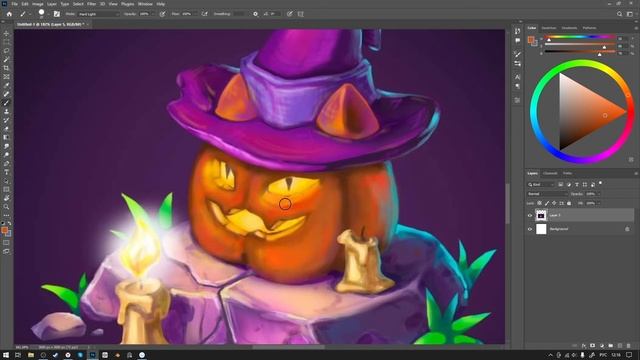This screenshot has width=640, height=360.
Task: Open File Explorer from the taskbar
Action: coord(31,355)
